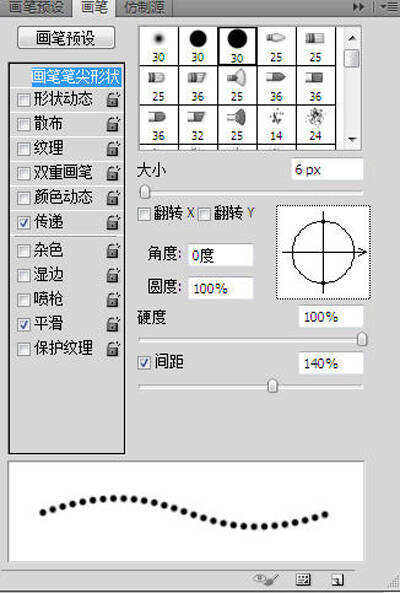This screenshot has width=400, height=593.
Task: Click brush list scroll down arrow
Action: click(x=352, y=139)
